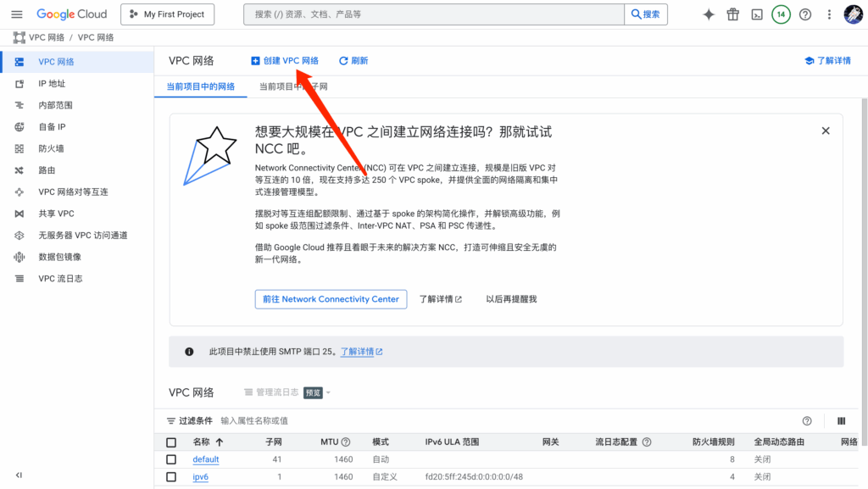This screenshot has height=489, width=868.
Task: Click 防火墙规则 column header
Action: 714,442
